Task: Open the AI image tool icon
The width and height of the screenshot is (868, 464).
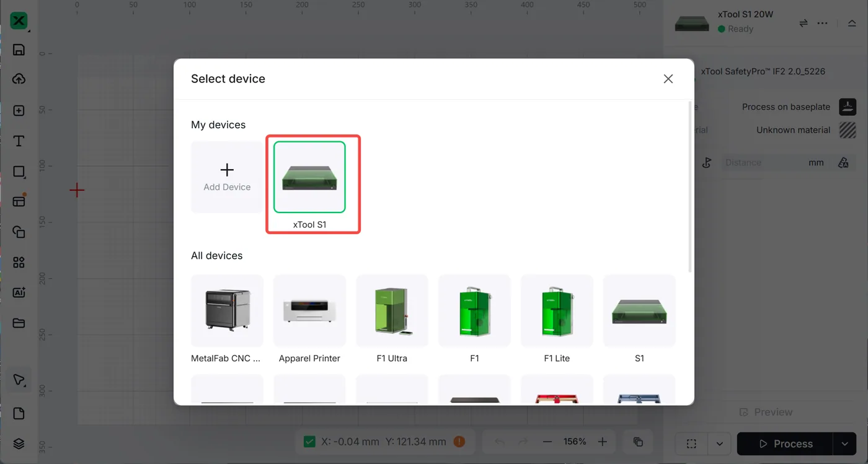Action: pos(19,293)
